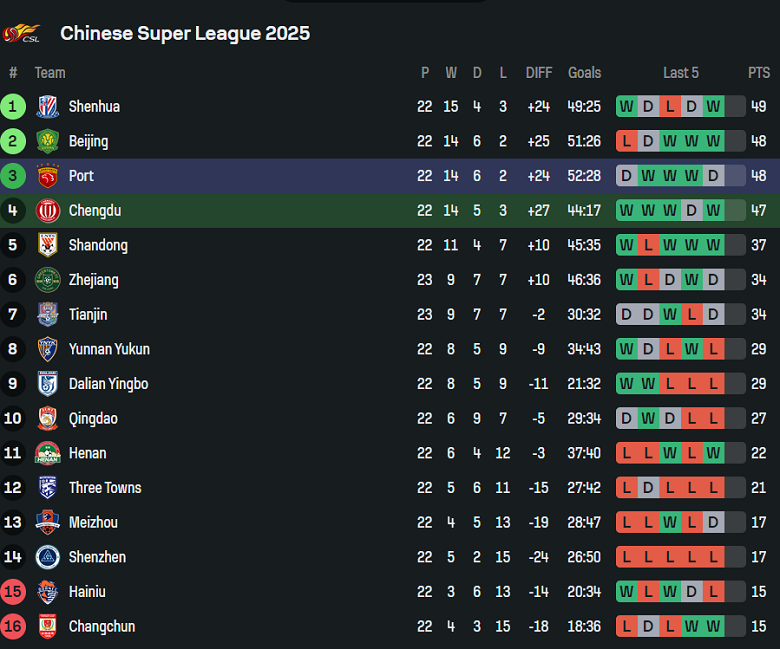Click the Henan club logo
The width and height of the screenshot is (780, 649).
[48, 453]
